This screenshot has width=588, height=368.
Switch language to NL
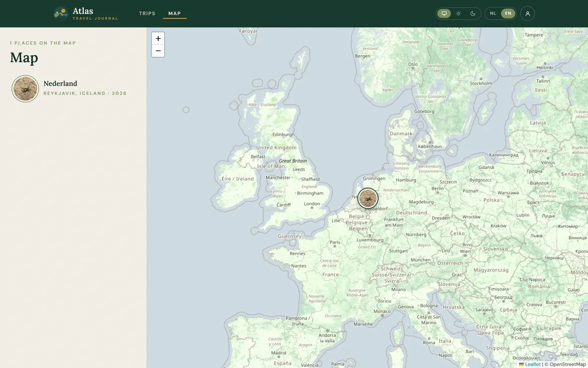point(493,13)
